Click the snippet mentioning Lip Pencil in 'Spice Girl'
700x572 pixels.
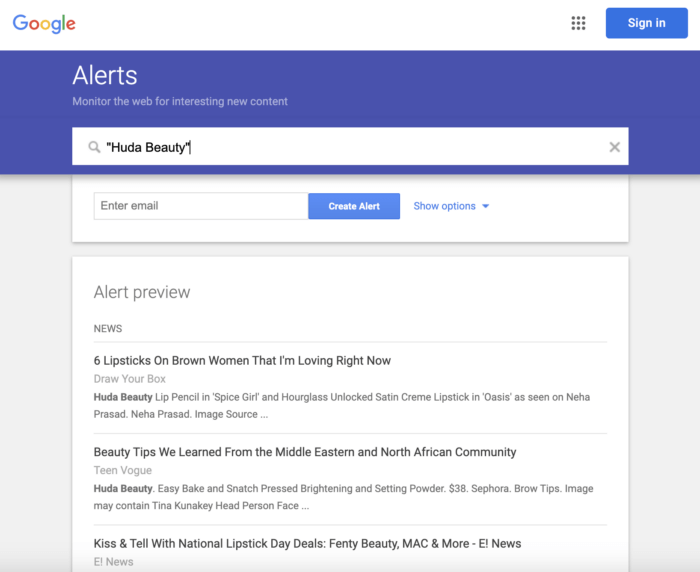coord(342,405)
